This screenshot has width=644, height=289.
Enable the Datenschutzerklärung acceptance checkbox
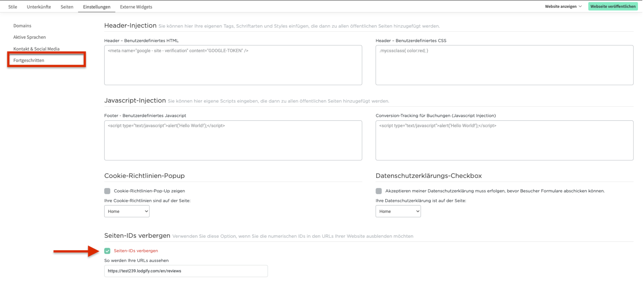(379, 191)
